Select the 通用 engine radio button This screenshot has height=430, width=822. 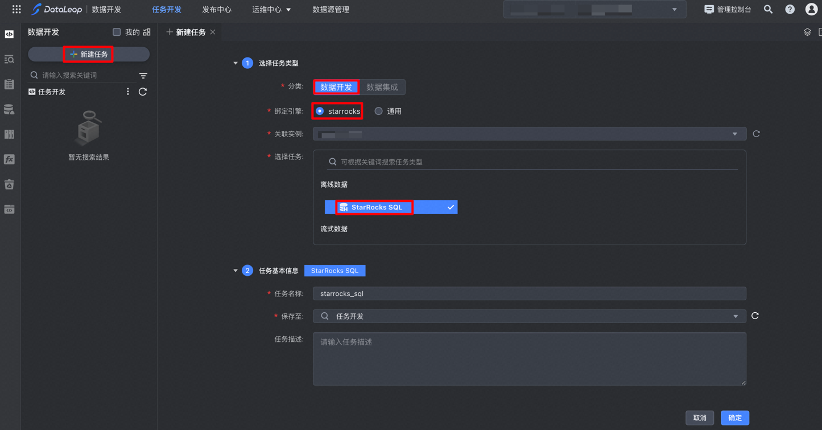tap(378, 111)
